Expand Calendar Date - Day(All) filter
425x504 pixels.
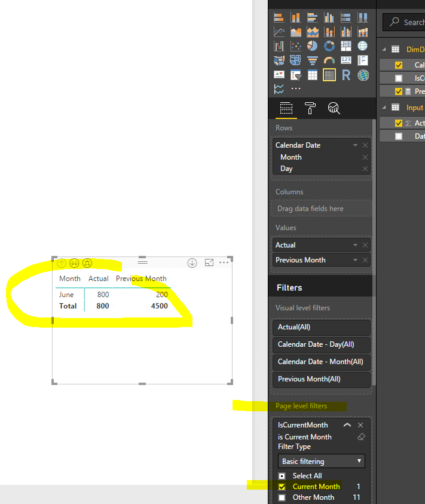(x=322, y=344)
